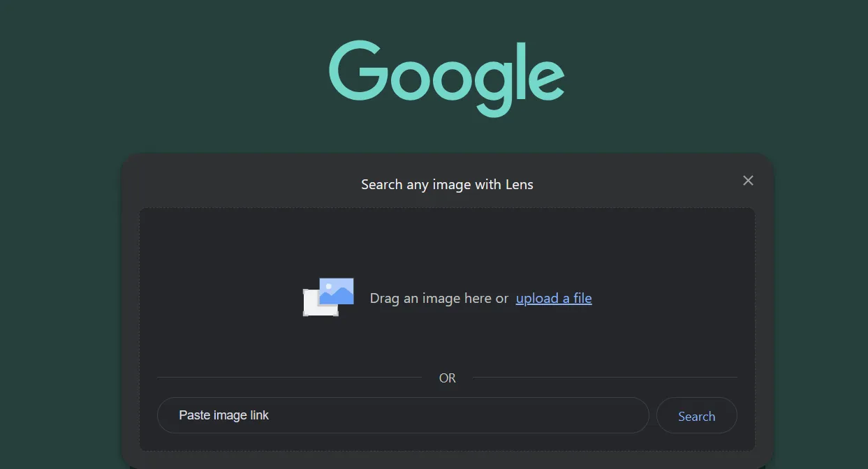The height and width of the screenshot is (469, 868).
Task: Click the 'OR' divider label
Action: [447, 378]
